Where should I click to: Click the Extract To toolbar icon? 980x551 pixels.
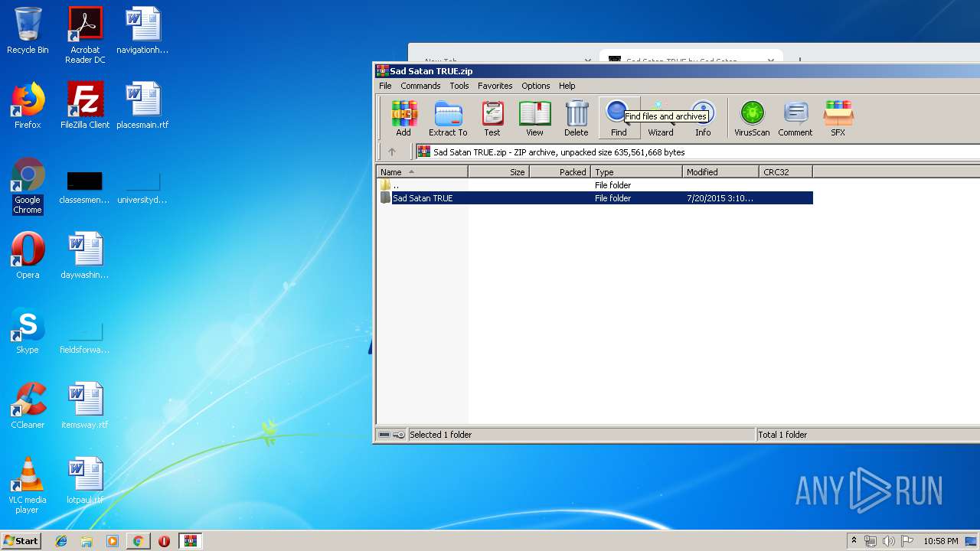click(x=448, y=118)
